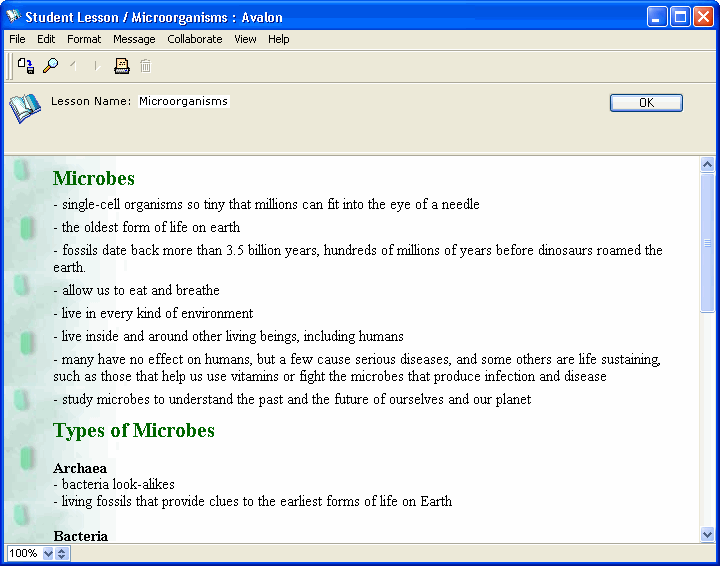Click the forward arrow toolbar icon
Viewport: 720px width, 566px height.
(97, 66)
